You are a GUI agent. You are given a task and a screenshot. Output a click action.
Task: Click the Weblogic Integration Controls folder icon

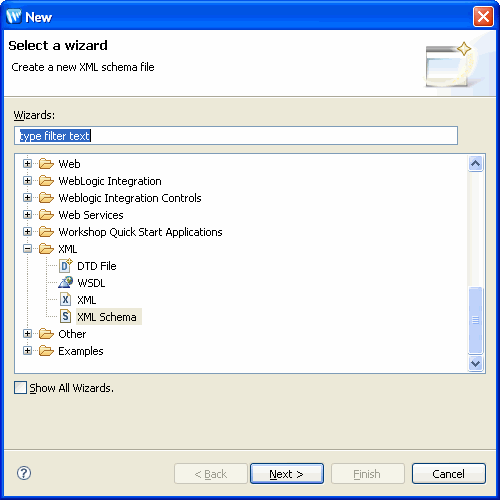click(x=46, y=198)
